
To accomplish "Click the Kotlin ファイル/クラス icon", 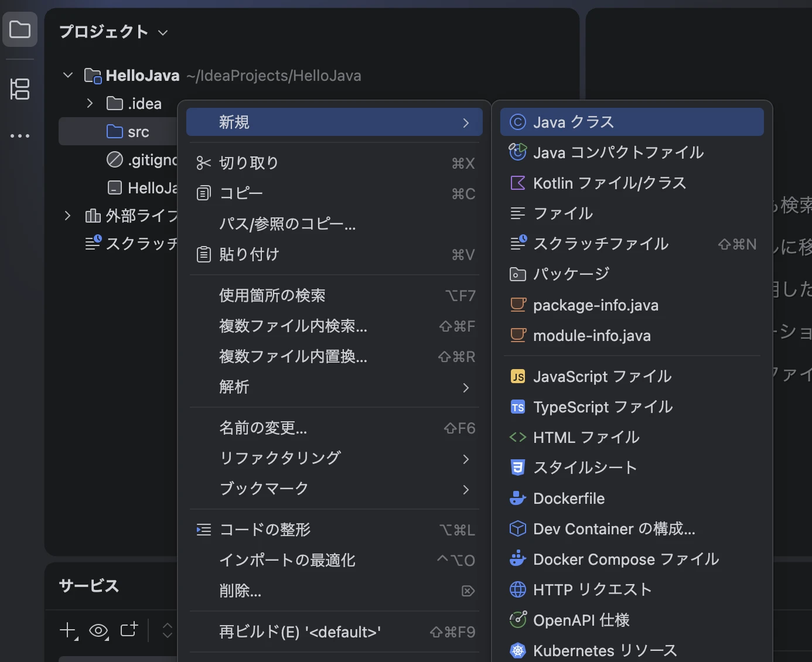I will 518,183.
